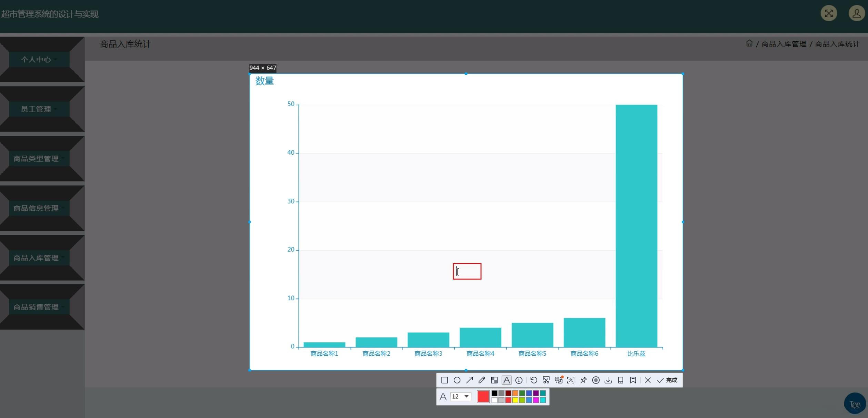Screen dimensions: 868x418
Task: Pick the yellow color swatch
Action: (x=515, y=400)
